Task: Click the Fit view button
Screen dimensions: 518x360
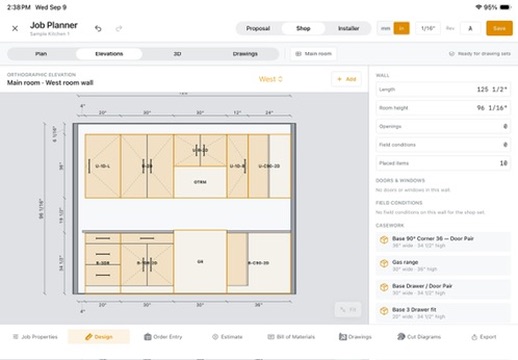Action: (x=348, y=310)
